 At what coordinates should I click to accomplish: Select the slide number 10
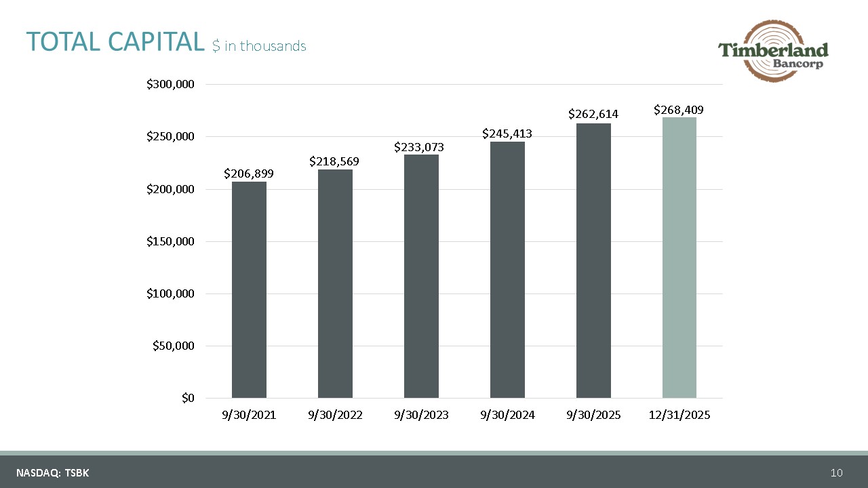[x=836, y=472]
